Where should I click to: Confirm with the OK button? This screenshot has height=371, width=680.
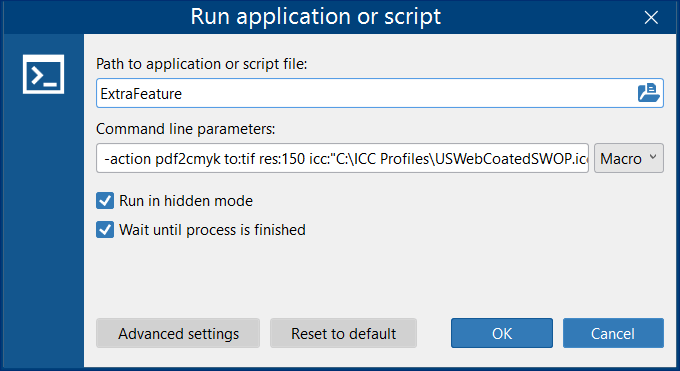(502, 333)
